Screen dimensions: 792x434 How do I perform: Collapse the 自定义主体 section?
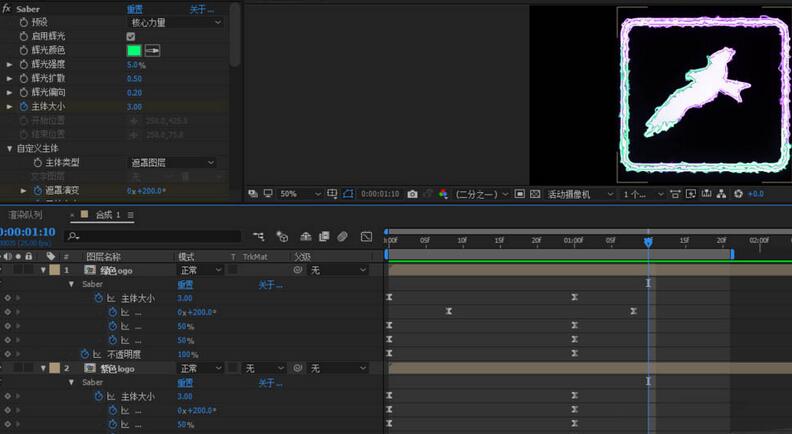coord(10,148)
